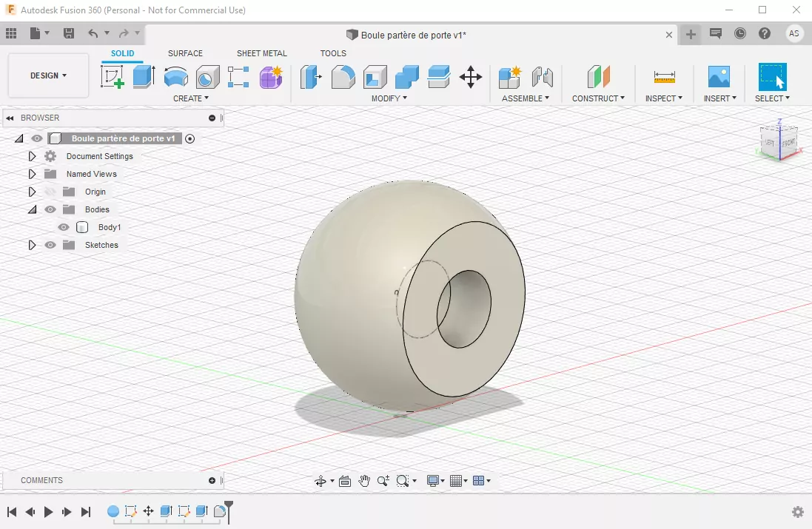
Task: Hide Body1 with its eye icon
Action: pos(63,227)
